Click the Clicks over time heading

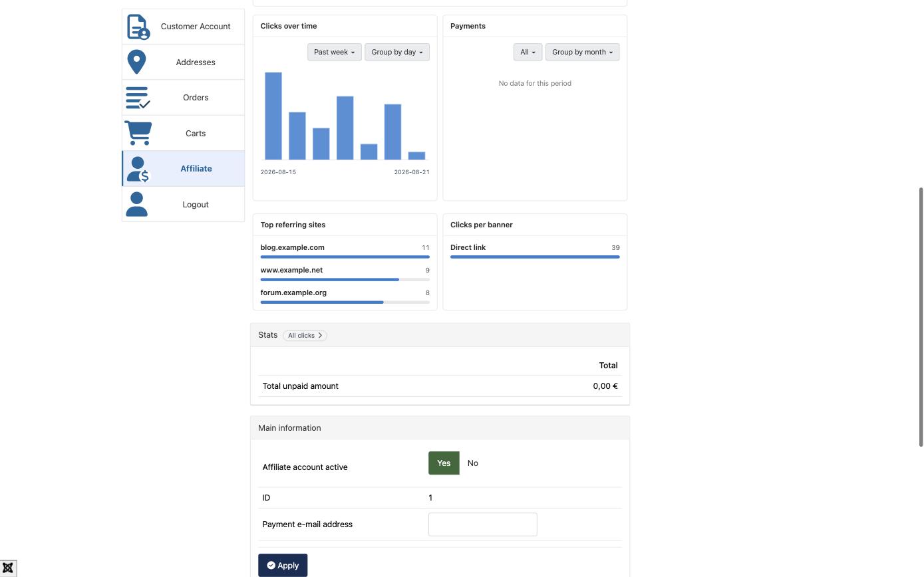(289, 26)
